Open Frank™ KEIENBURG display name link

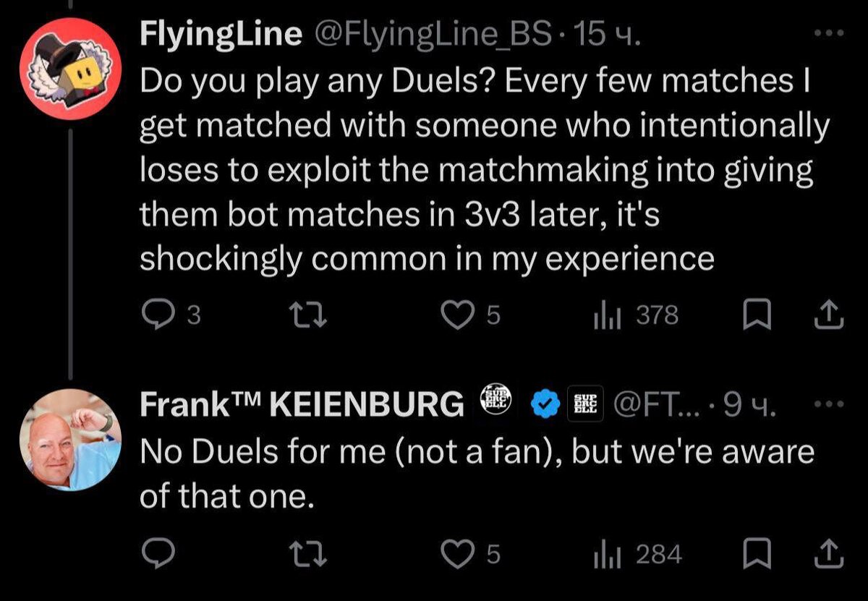pos(302,404)
